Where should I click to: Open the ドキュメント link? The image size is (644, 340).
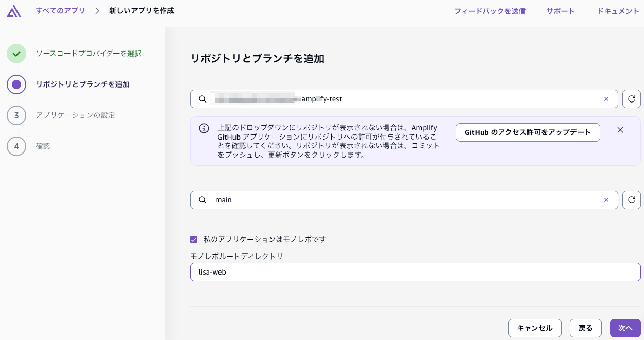pyautogui.click(x=618, y=10)
